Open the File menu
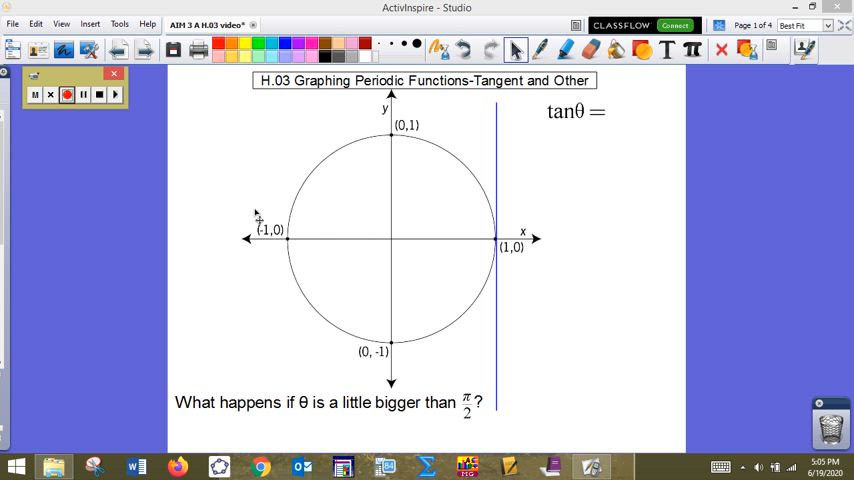 pyautogui.click(x=13, y=24)
